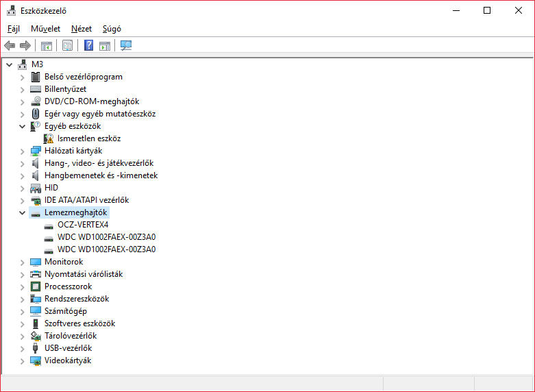
Task: Collapse the M3 root node
Action: click(x=9, y=64)
